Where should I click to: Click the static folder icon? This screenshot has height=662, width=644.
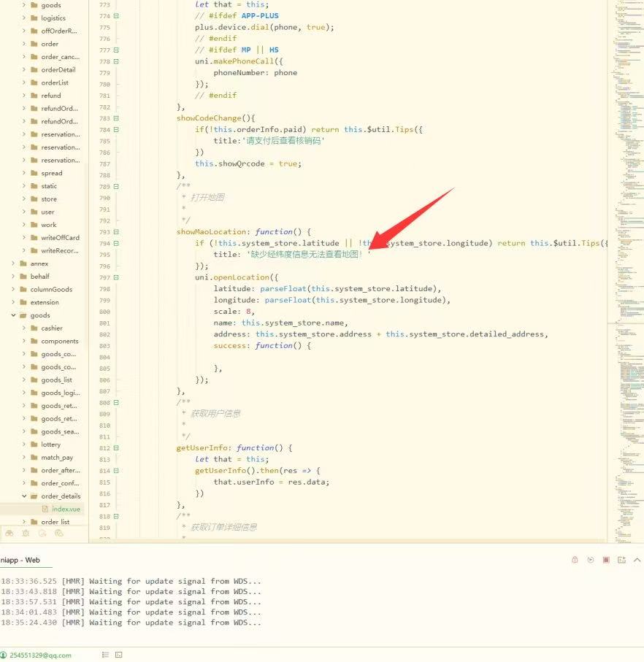[x=34, y=186]
